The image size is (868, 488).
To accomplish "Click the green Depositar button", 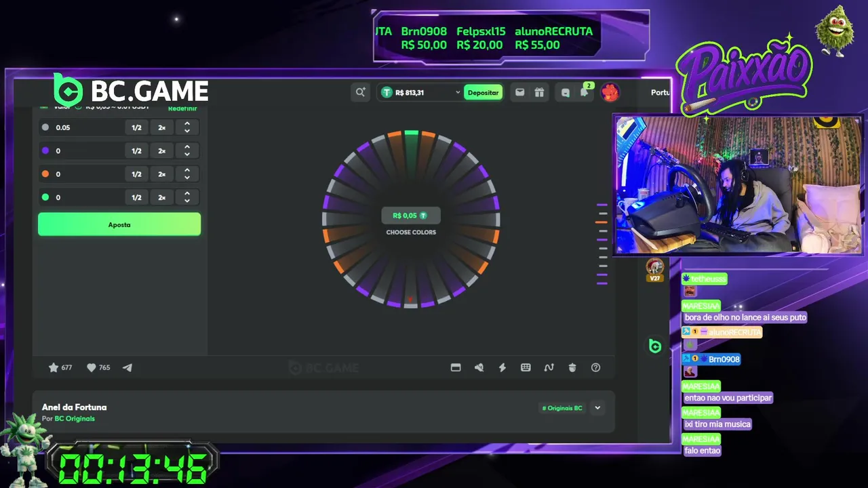I will point(483,92).
